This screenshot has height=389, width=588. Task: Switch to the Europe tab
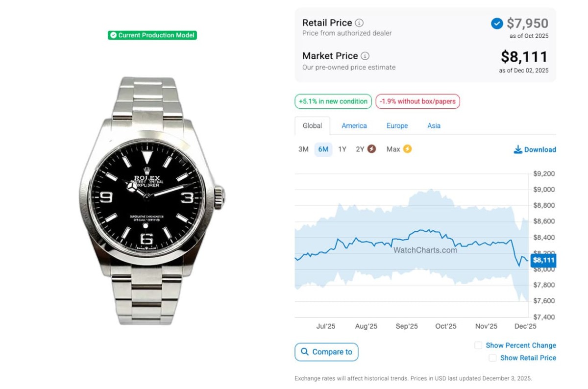pos(397,126)
